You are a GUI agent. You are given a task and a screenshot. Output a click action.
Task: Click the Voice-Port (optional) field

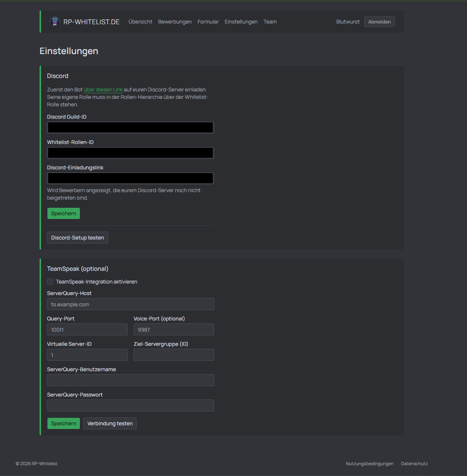pos(174,329)
